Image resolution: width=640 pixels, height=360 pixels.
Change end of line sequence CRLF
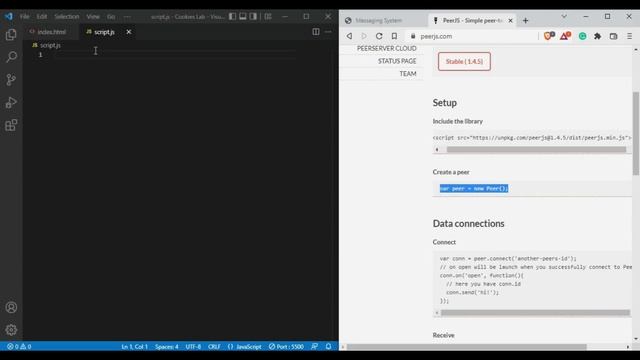pyautogui.click(x=214, y=347)
